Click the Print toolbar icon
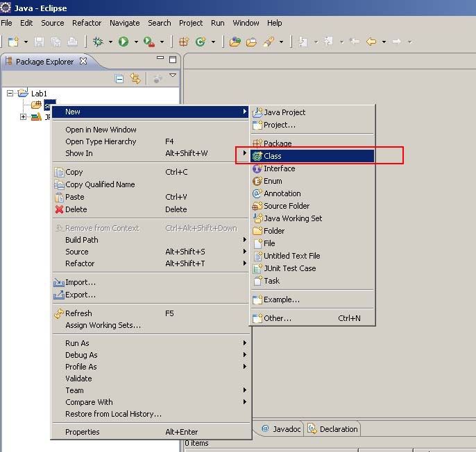This screenshot has height=452, width=476. [72, 42]
